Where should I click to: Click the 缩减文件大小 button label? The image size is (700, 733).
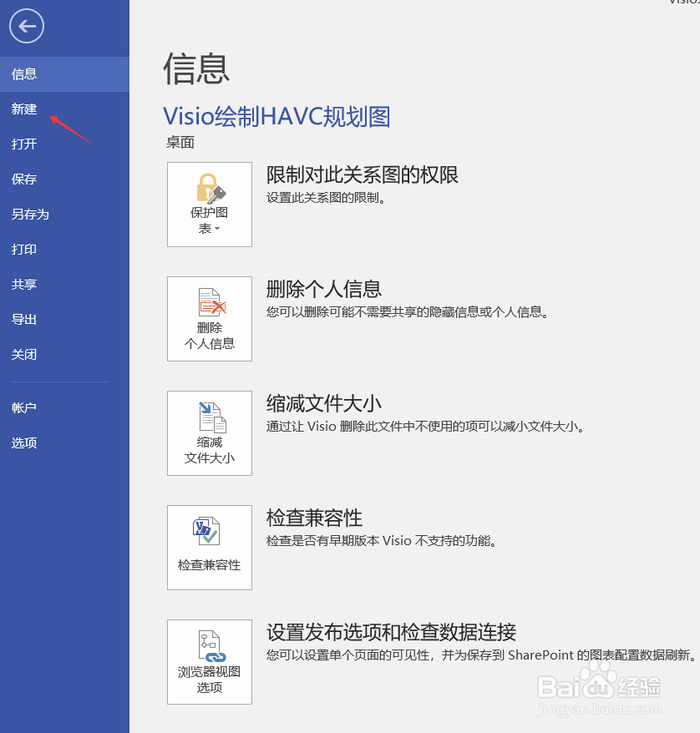(210, 450)
